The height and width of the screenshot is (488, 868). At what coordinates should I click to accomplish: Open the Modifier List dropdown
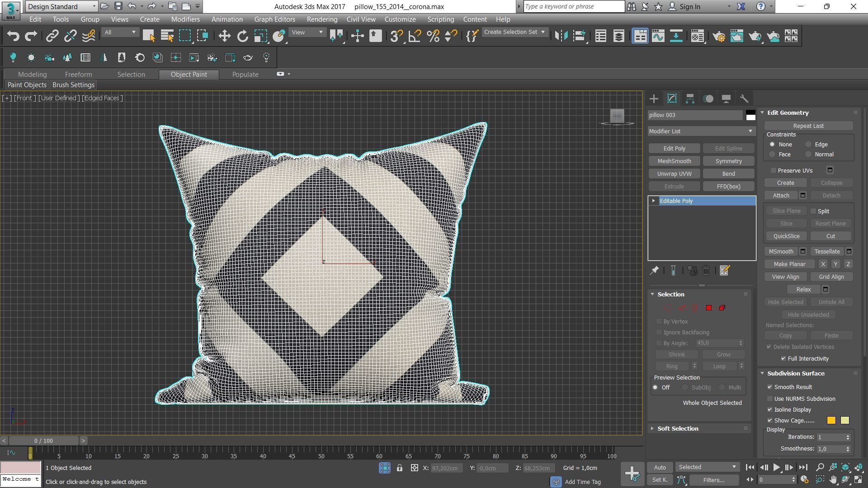click(x=702, y=131)
